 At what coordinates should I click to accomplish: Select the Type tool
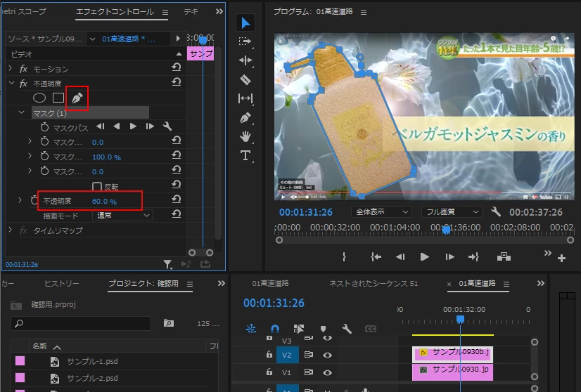[245, 155]
